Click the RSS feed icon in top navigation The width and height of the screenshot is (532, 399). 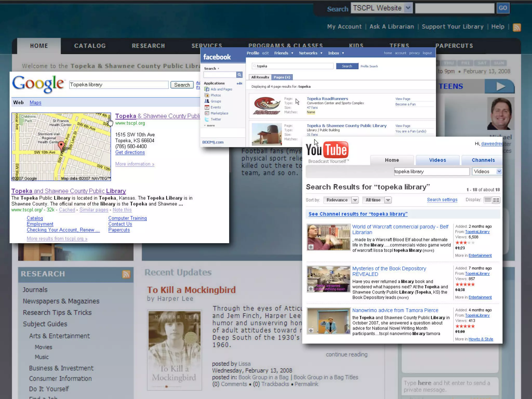[x=517, y=27]
